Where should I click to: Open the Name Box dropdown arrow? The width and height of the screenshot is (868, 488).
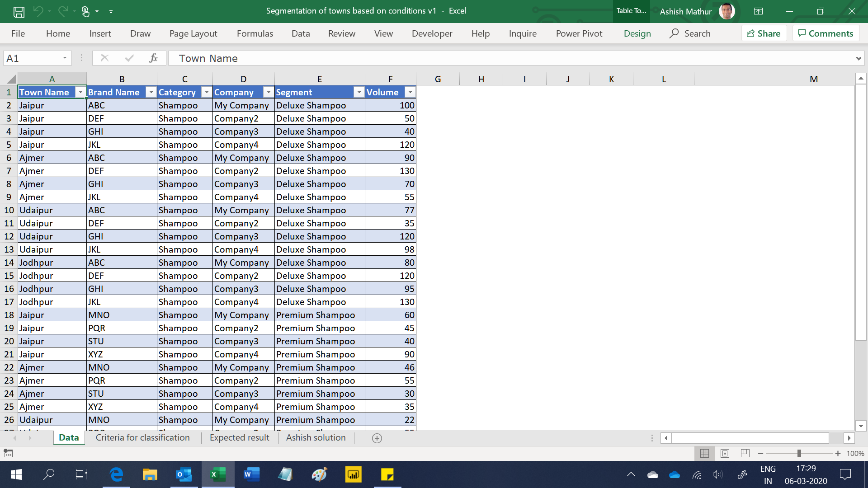point(65,58)
